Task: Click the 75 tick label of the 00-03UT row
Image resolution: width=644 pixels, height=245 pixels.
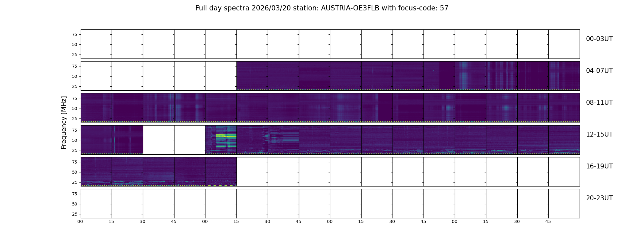Action: [x=75, y=34]
